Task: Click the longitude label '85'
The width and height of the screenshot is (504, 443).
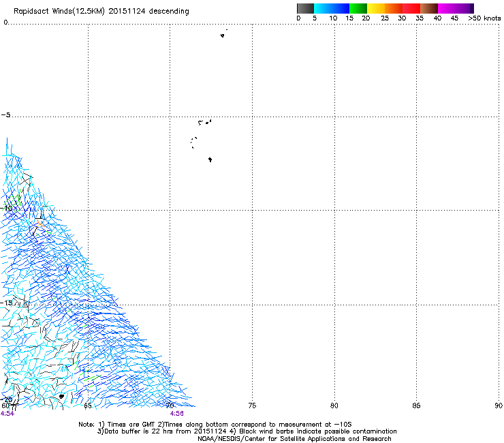Action: point(416,406)
